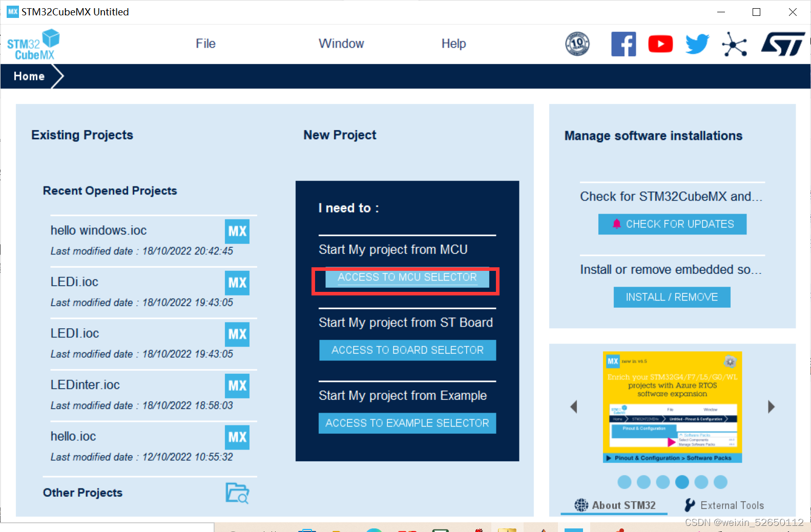Select second carousel dot indicator

click(x=643, y=482)
